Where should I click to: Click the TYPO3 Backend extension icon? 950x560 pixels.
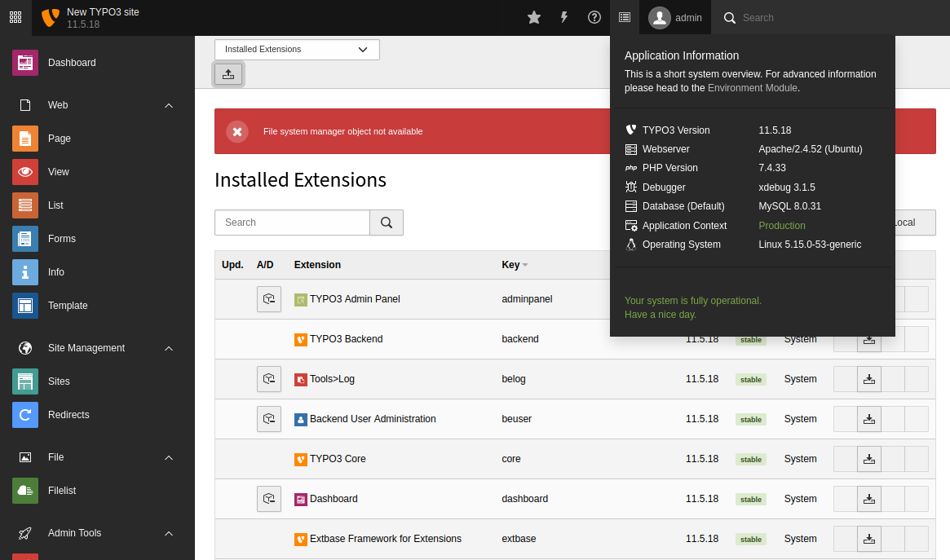pos(301,340)
